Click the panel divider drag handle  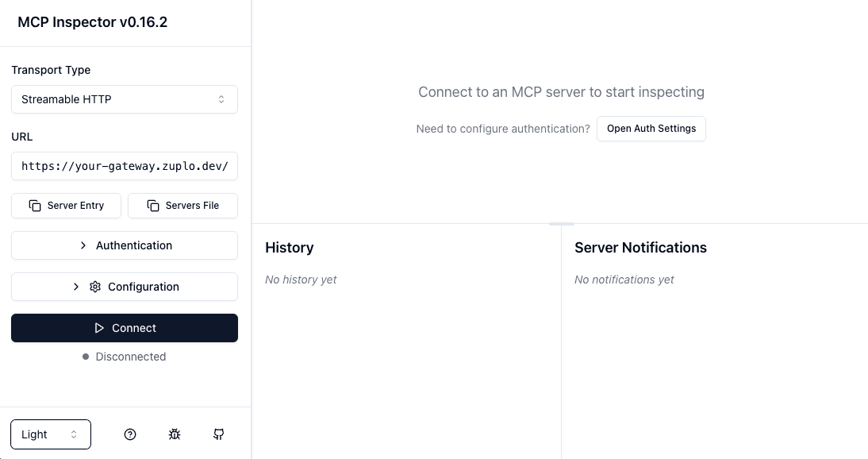point(561,223)
